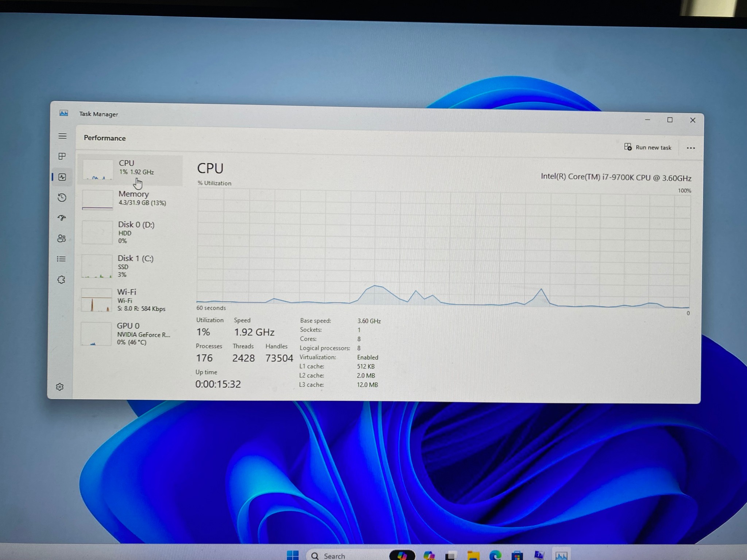
Task: Click the Wi-Fi mini graph thumbnail
Action: (96, 300)
